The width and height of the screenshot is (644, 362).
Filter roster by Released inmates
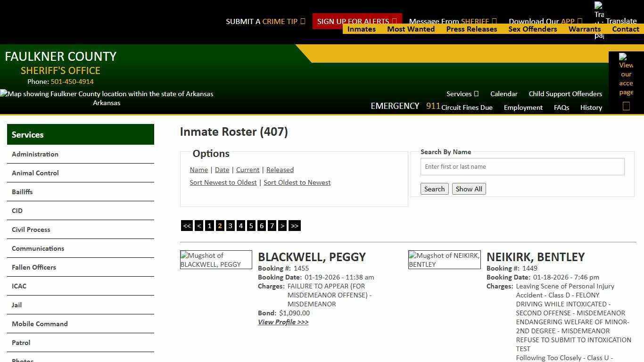[x=280, y=170]
